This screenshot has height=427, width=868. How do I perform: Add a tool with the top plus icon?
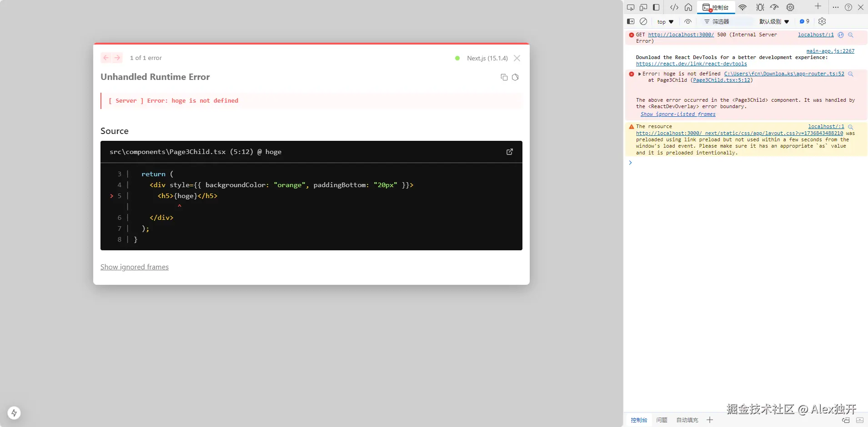(818, 6)
